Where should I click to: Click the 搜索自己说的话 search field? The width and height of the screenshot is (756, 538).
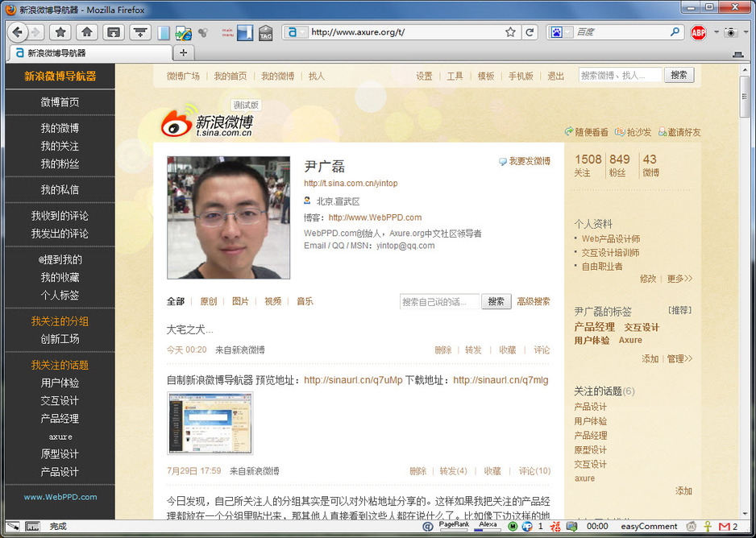(x=439, y=302)
